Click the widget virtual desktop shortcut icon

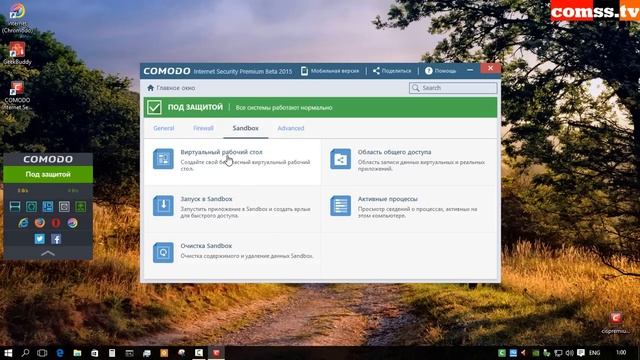click(48, 207)
